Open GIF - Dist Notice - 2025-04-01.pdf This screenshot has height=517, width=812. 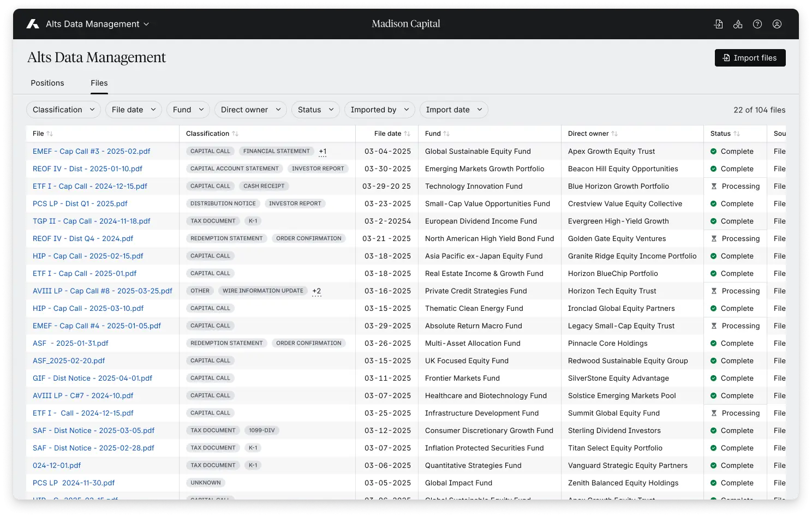click(x=92, y=378)
